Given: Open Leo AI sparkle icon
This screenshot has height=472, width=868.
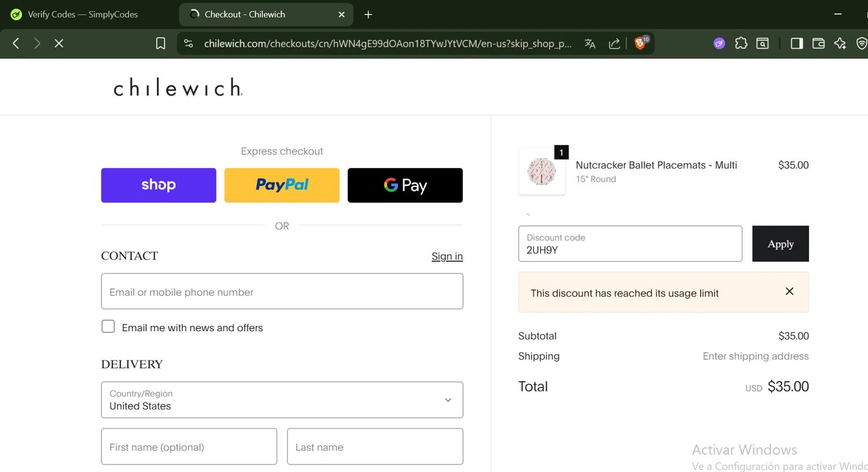Looking at the screenshot, I should click(x=840, y=43).
